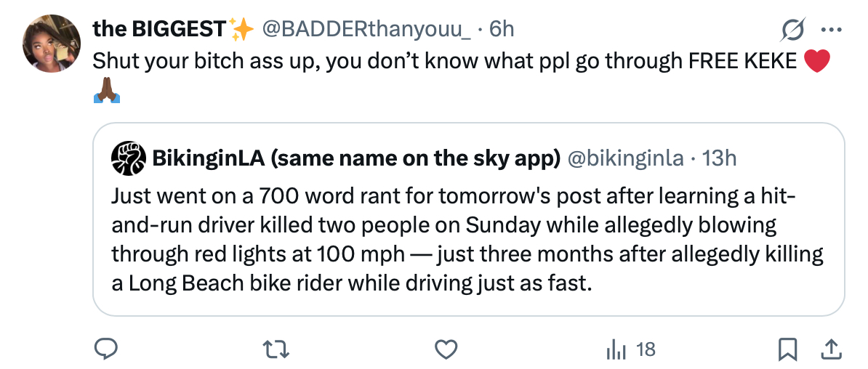Like the tweet with the heart outline icon
Screen dimensions: 868x369
(x=445, y=349)
